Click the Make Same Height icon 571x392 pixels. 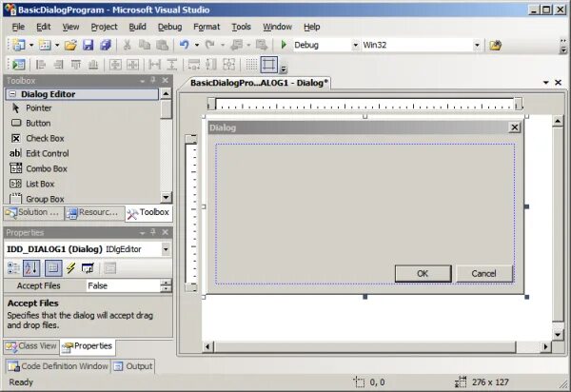[x=211, y=65]
